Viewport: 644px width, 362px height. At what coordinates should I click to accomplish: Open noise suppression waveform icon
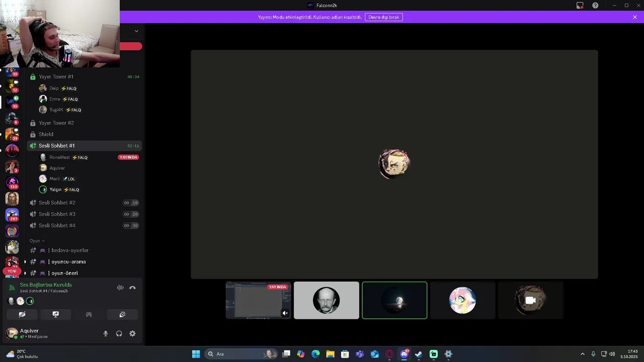click(120, 288)
